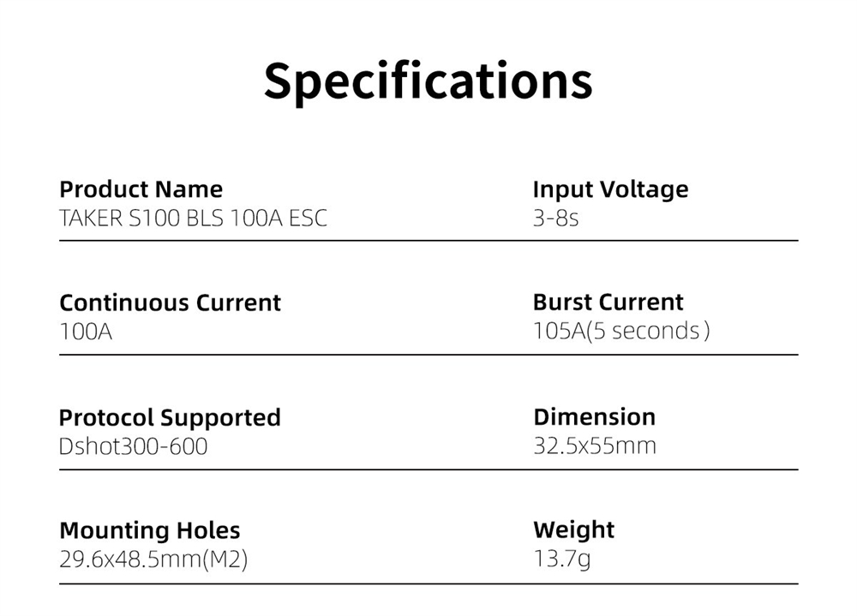Select the TAKER S100 BLS 100A ESC text

click(193, 218)
